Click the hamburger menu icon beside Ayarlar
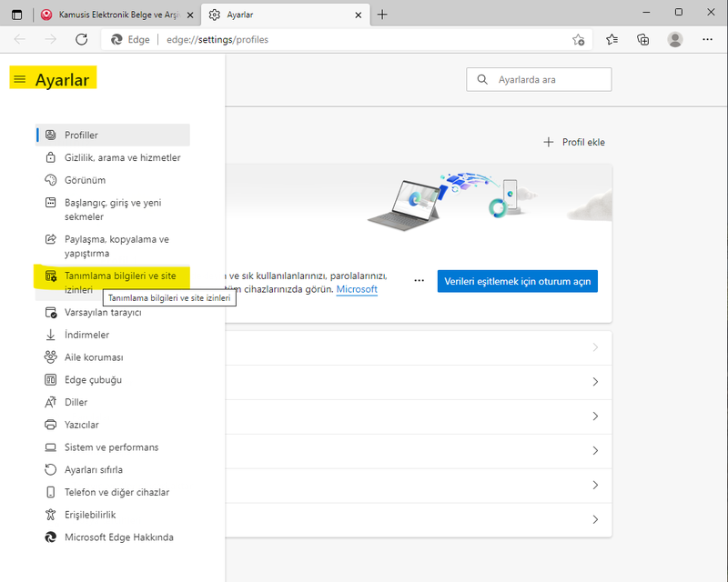The image size is (728, 582). tap(20, 80)
